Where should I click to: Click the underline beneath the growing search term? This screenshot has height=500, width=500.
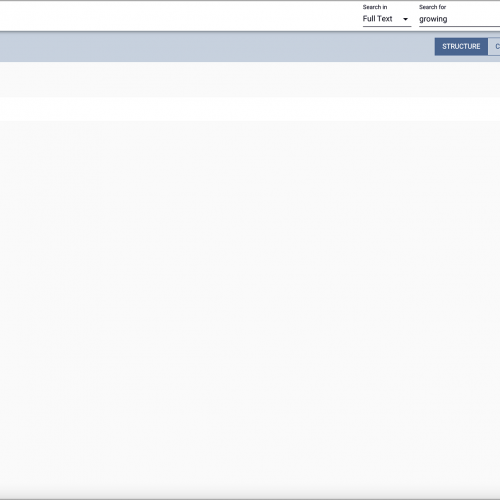coord(459,26)
